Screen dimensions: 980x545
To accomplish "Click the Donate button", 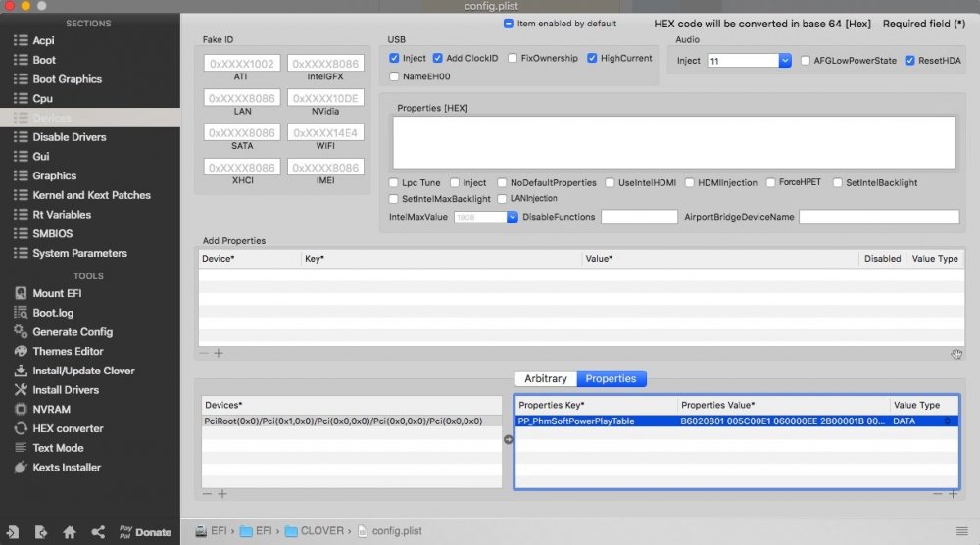I will point(145,532).
